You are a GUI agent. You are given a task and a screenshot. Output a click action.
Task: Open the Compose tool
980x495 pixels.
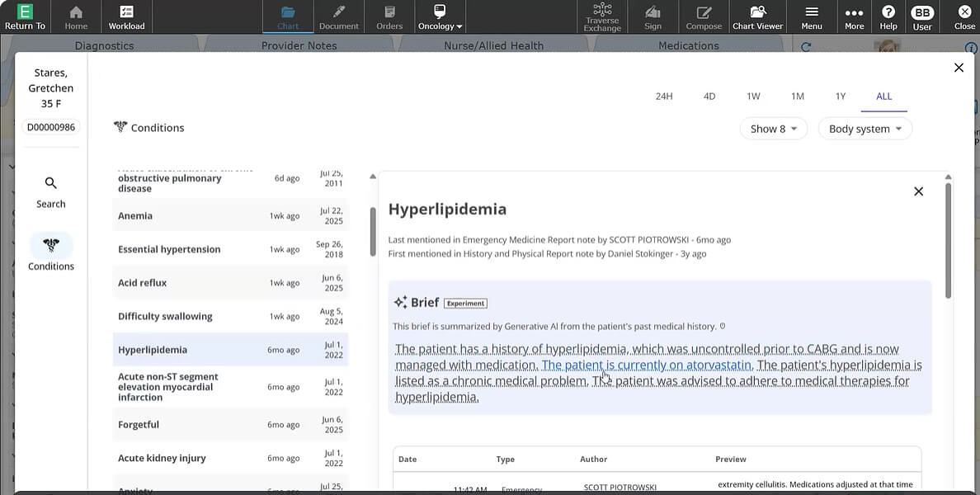point(704,16)
